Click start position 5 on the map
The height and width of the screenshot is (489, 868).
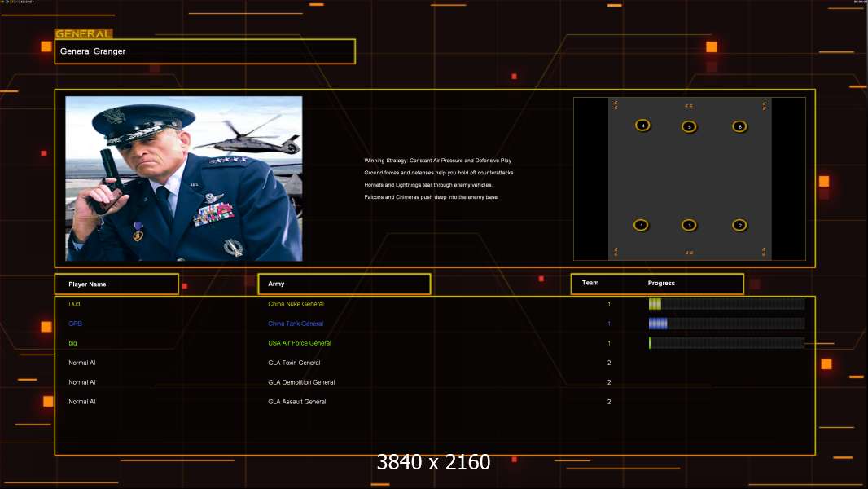pos(689,126)
